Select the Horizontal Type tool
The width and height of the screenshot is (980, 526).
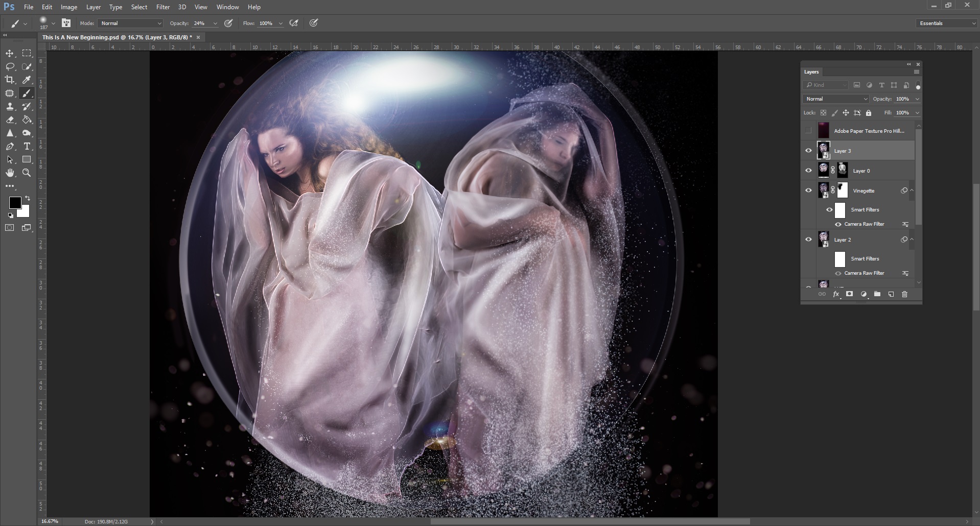[x=27, y=146]
